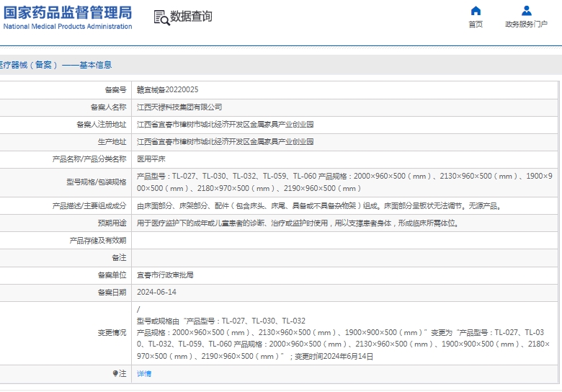
Task: Click filing date 2024-06-14
Action: click(156, 292)
